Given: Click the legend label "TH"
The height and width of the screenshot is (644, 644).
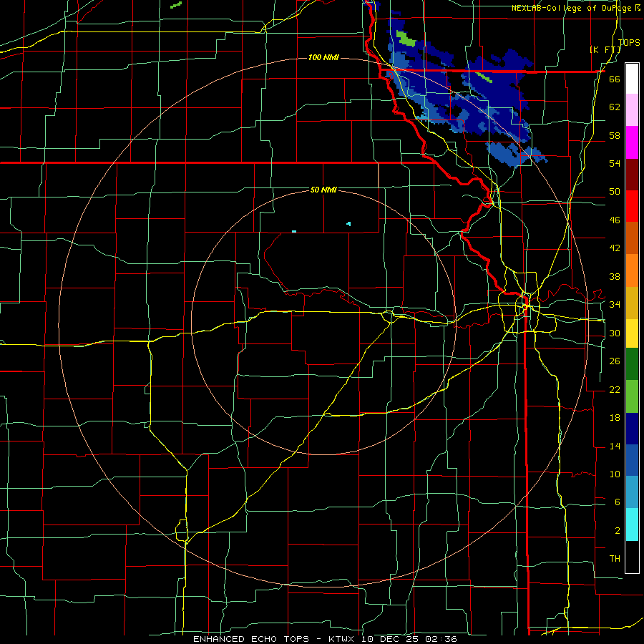Looking at the screenshot, I should [615, 559].
